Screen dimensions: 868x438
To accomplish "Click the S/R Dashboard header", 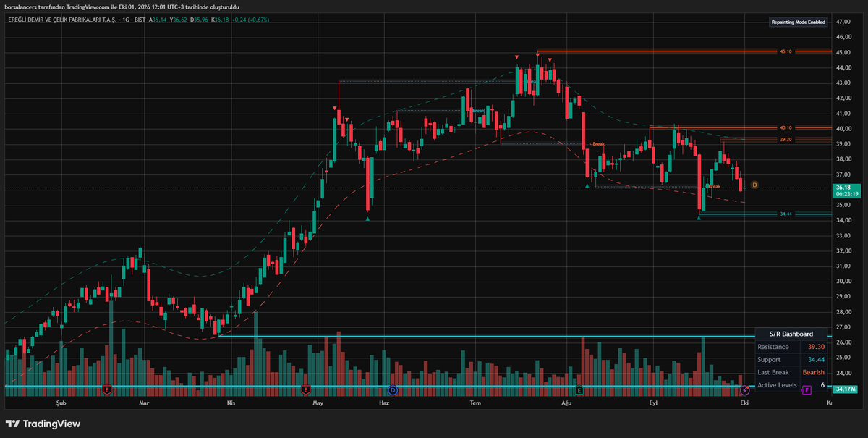I will point(793,334).
